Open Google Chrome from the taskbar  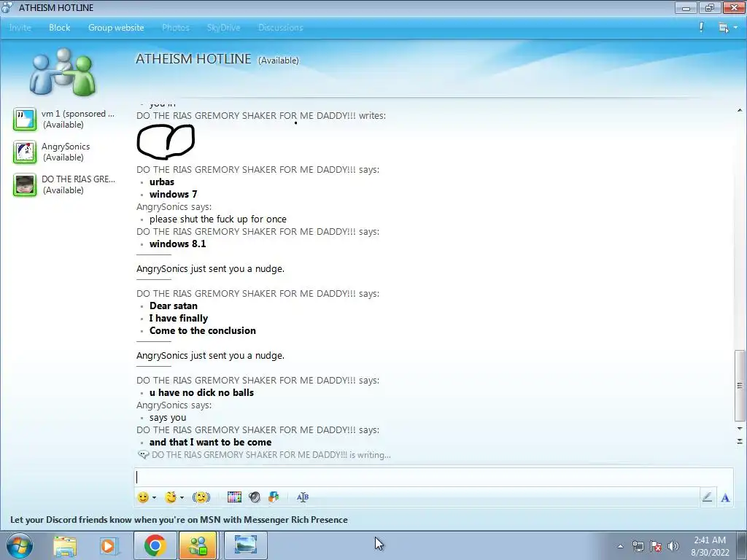155,545
